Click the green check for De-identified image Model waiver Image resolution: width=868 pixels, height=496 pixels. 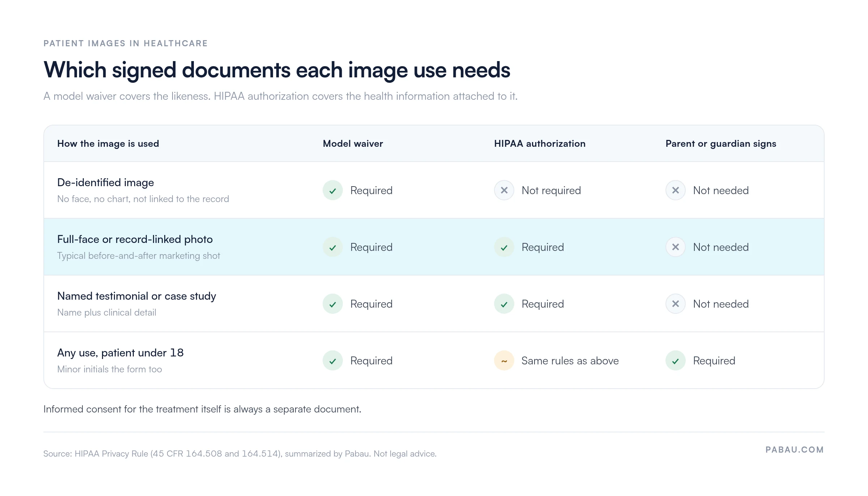(x=333, y=190)
